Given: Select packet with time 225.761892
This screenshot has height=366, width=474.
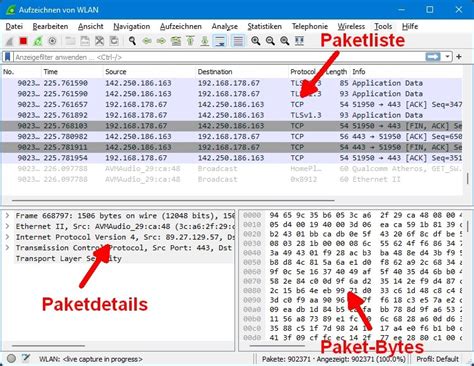Looking at the screenshot, I should [x=232, y=115].
